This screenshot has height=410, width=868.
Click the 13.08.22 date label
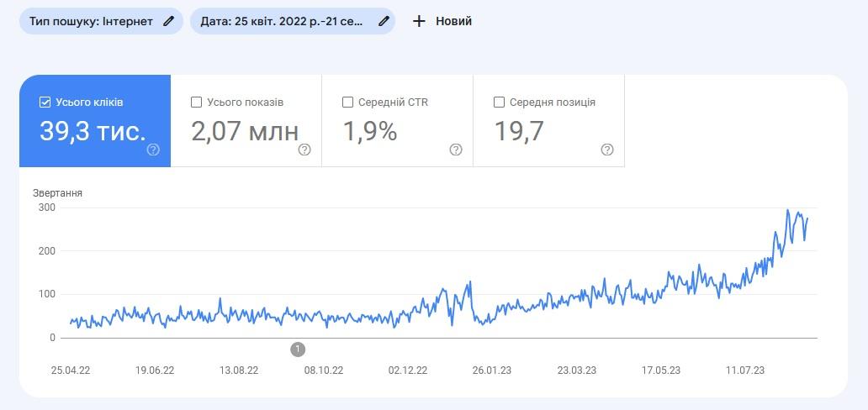pos(239,371)
